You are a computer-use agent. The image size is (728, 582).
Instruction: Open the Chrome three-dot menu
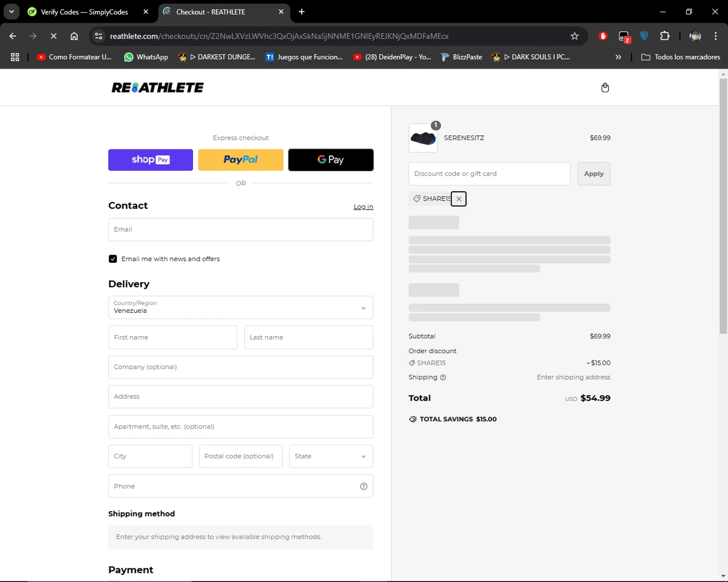(x=715, y=36)
